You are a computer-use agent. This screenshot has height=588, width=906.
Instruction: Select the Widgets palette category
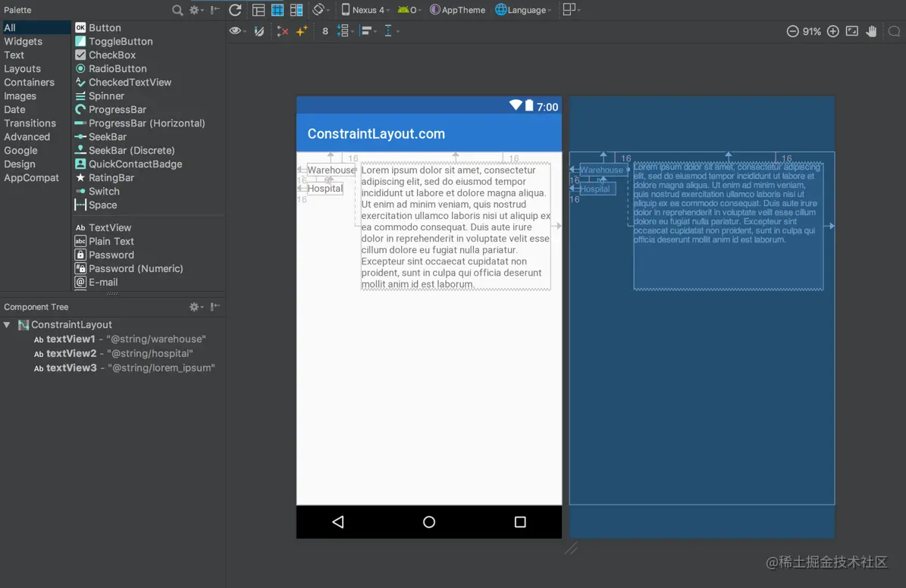(x=23, y=42)
